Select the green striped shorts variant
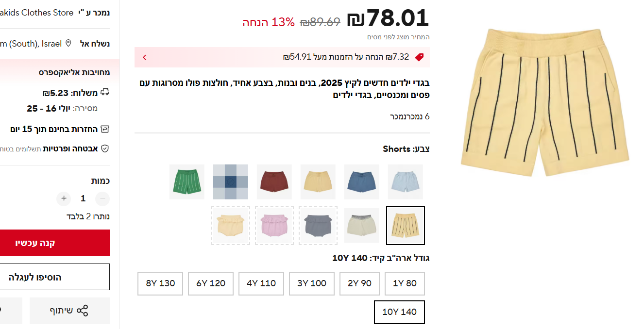The image size is (644, 329). (187, 181)
